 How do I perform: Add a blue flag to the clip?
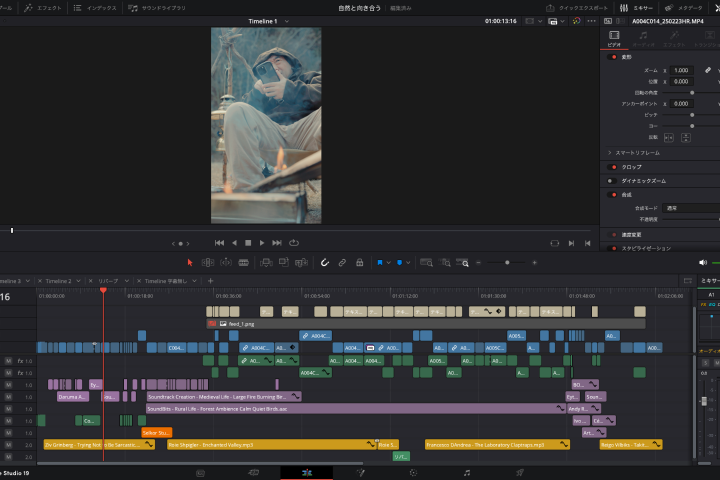point(380,263)
